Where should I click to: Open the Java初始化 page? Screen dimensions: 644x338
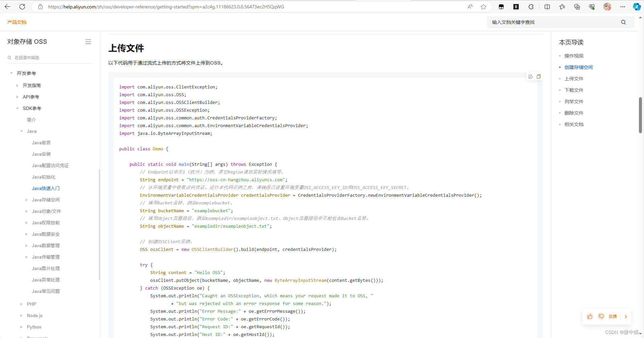pyautogui.click(x=43, y=177)
